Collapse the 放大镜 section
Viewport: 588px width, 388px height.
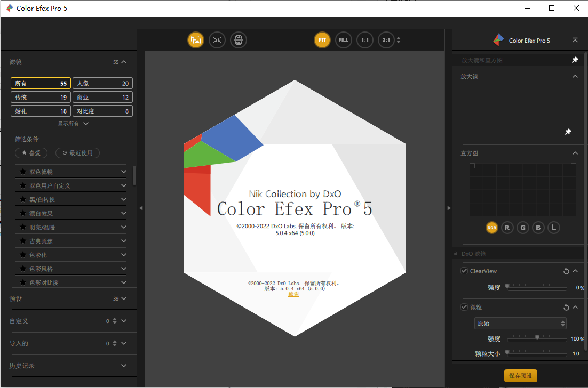tap(575, 76)
